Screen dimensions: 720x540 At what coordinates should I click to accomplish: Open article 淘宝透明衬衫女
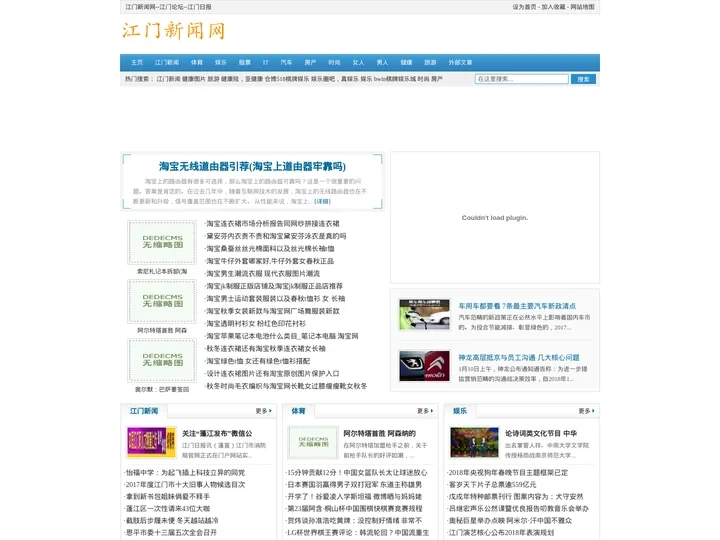click(x=256, y=323)
